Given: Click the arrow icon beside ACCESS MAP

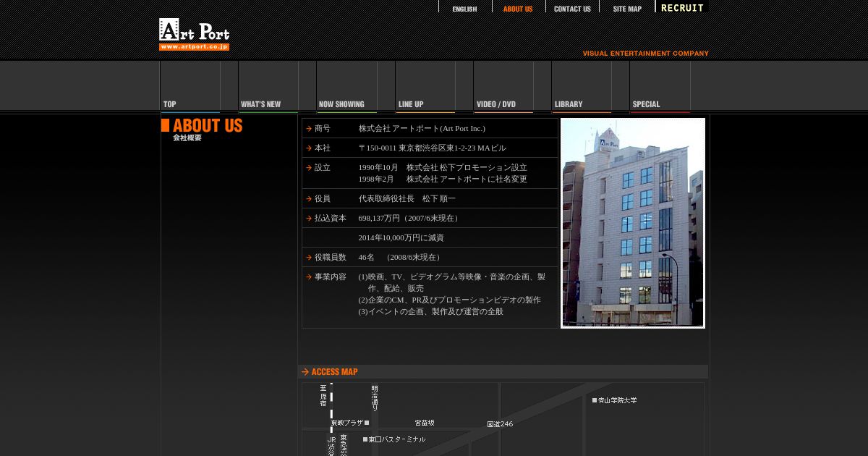Looking at the screenshot, I should 305,372.
